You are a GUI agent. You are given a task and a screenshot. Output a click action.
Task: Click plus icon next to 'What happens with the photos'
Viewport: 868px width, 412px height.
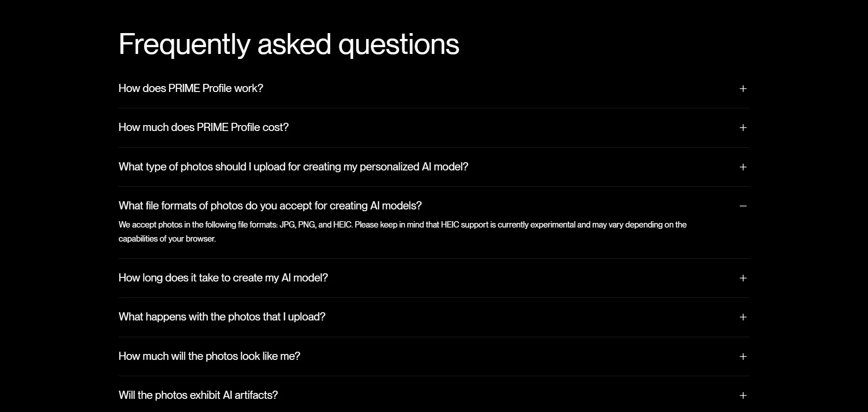pos(743,317)
